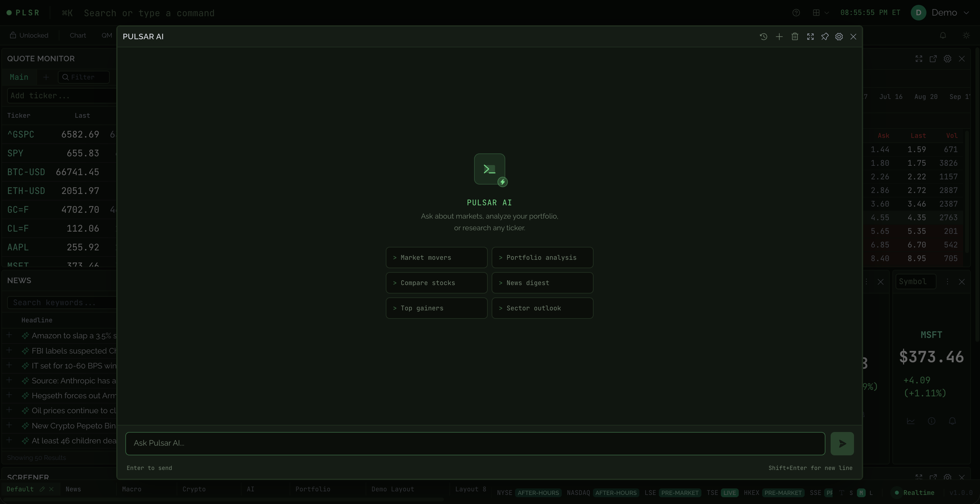Viewport: 980px width, 504px height.
Task: Click the Market movers suggestion
Action: click(x=436, y=257)
